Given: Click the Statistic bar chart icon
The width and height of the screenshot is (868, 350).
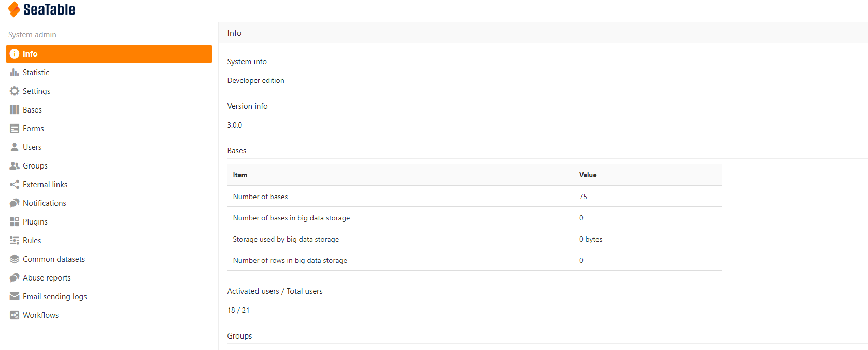Looking at the screenshot, I should tap(15, 73).
